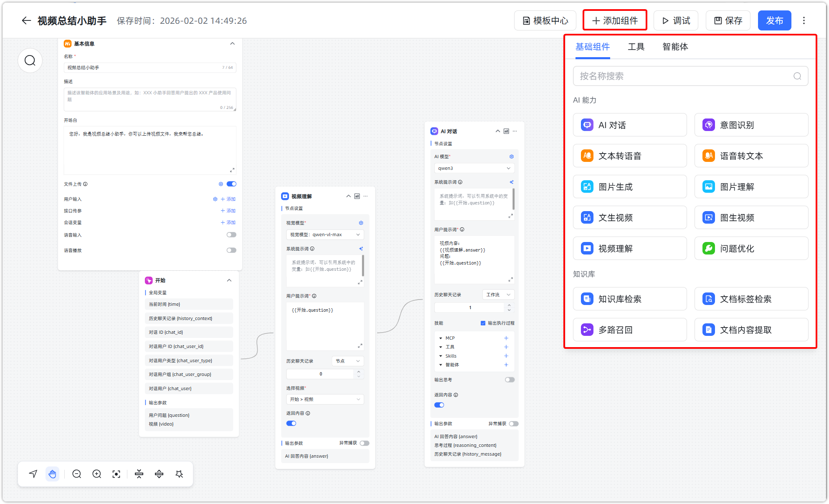Click the canvas search magnifier icon
This screenshot has height=504, width=829.
(x=30, y=61)
